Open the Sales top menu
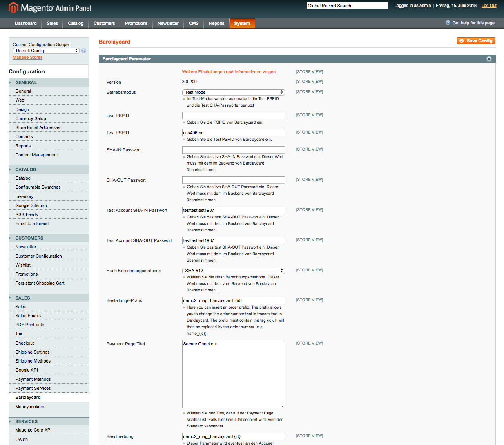 [x=52, y=23]
